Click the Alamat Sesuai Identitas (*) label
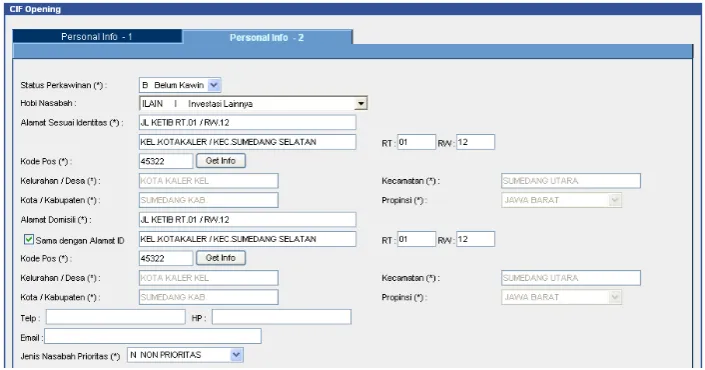The height and width of the screenshot is (370, 705). coord(72,123)
